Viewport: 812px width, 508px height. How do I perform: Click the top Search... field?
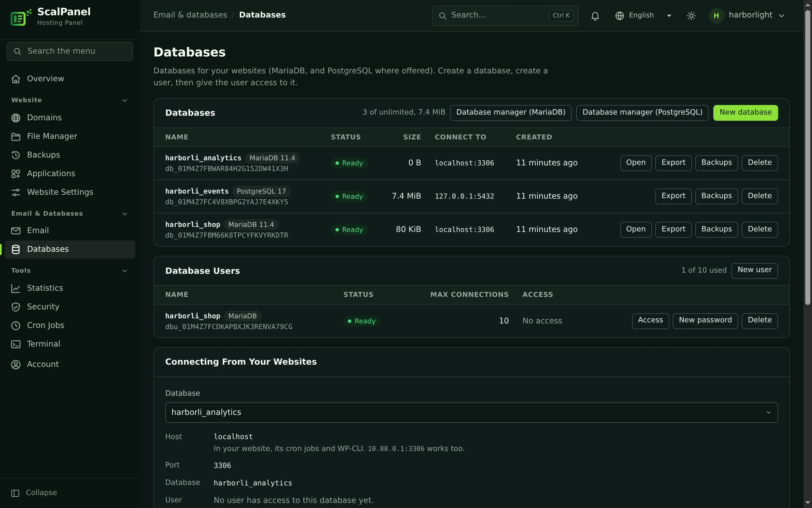tap(505, 16)
